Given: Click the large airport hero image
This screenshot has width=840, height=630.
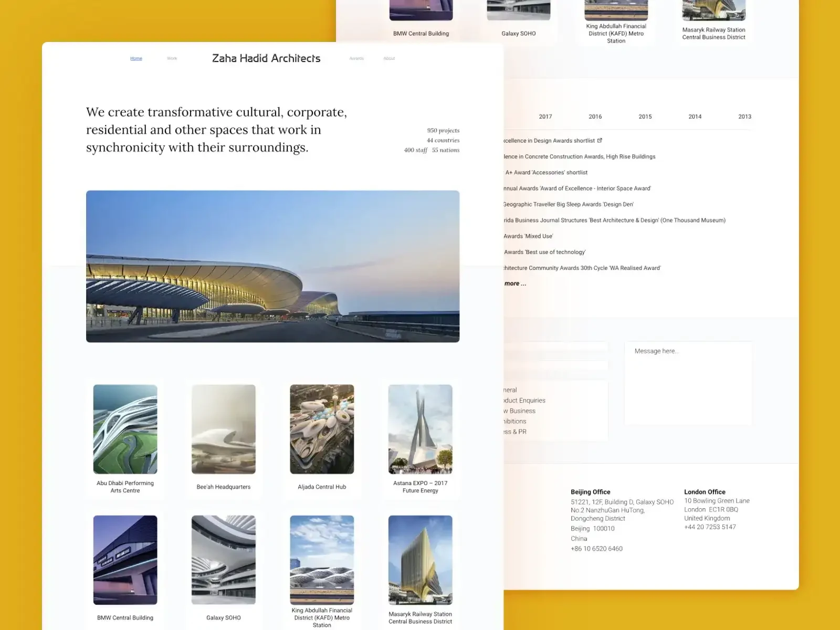Looking at the screenshot, I should click(x=272, y=266).
